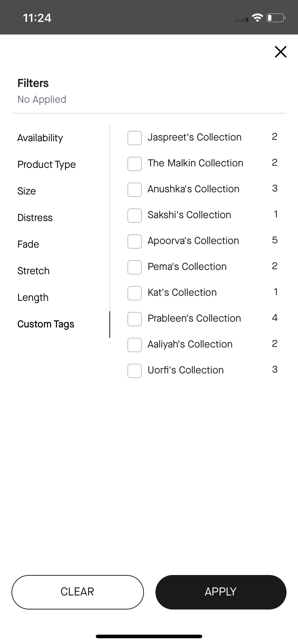Viewport: 298px width, 644px height.
Task: Apply selected filters with APPLY button
Action: [x=221, y=592]
